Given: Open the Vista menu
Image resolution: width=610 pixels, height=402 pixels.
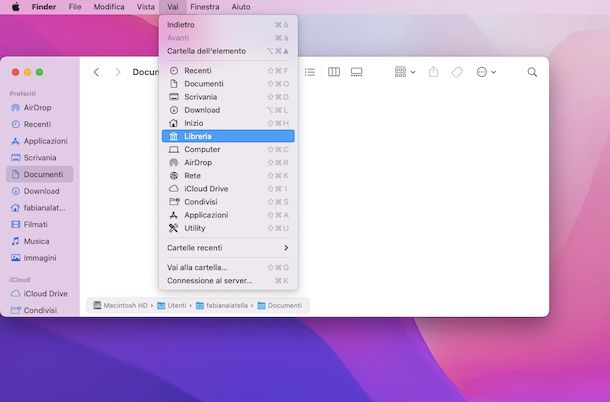Looking at the screenshot, I should [x=145, y=7].
